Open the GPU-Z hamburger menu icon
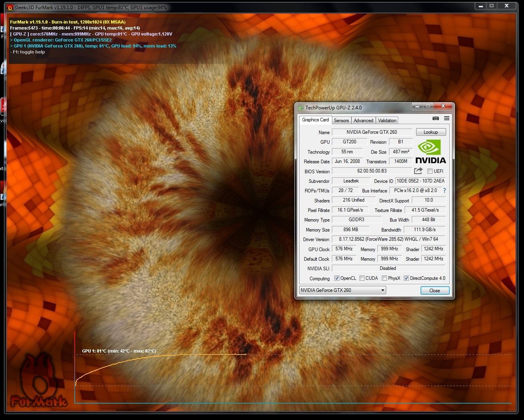This screenshot has height=420, width=524. pos(447,119)
